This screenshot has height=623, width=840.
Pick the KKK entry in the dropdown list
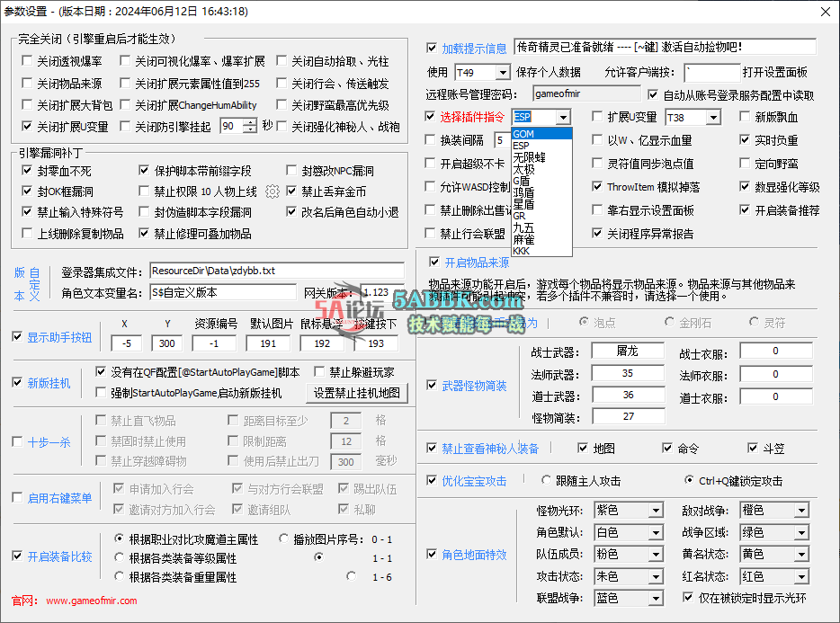pyautogui.click(x=522, y=251)
